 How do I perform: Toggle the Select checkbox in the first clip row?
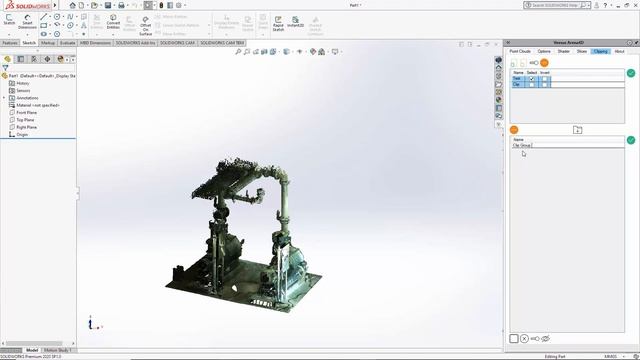[531, 78]
